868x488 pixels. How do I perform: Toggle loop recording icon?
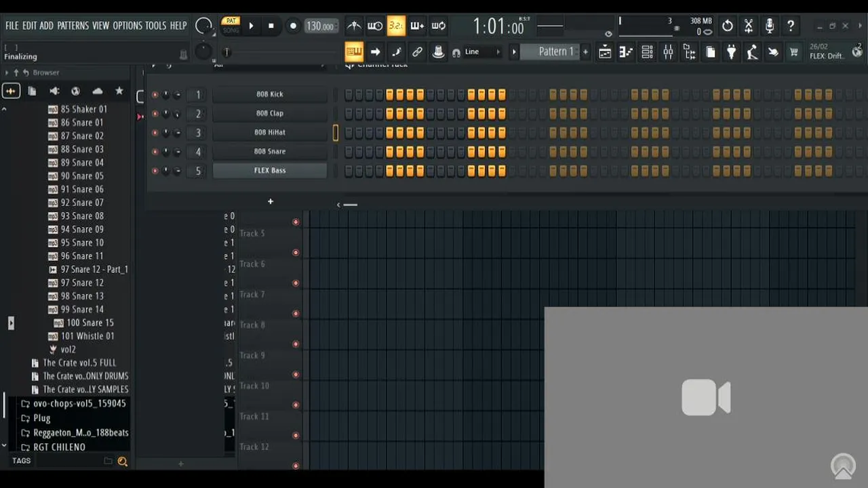(439, 26)
